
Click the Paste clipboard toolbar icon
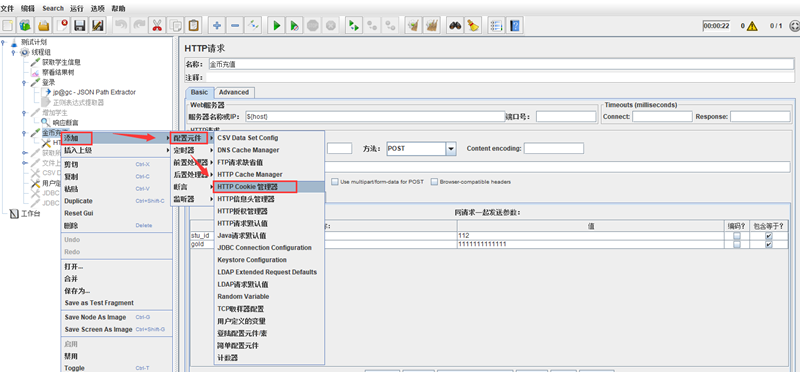[x=193, y=25]
